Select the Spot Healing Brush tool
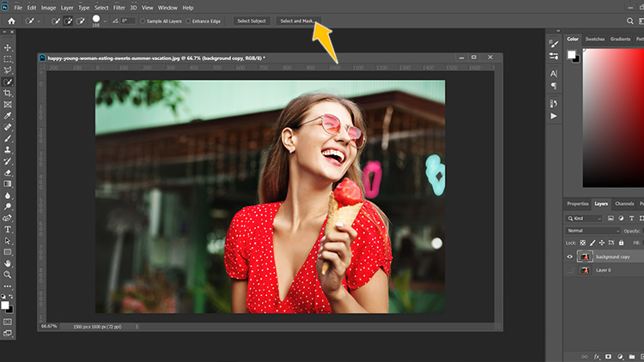Image resolution: width=644 pixels, height=362 pixels. [x=8, y=127]
